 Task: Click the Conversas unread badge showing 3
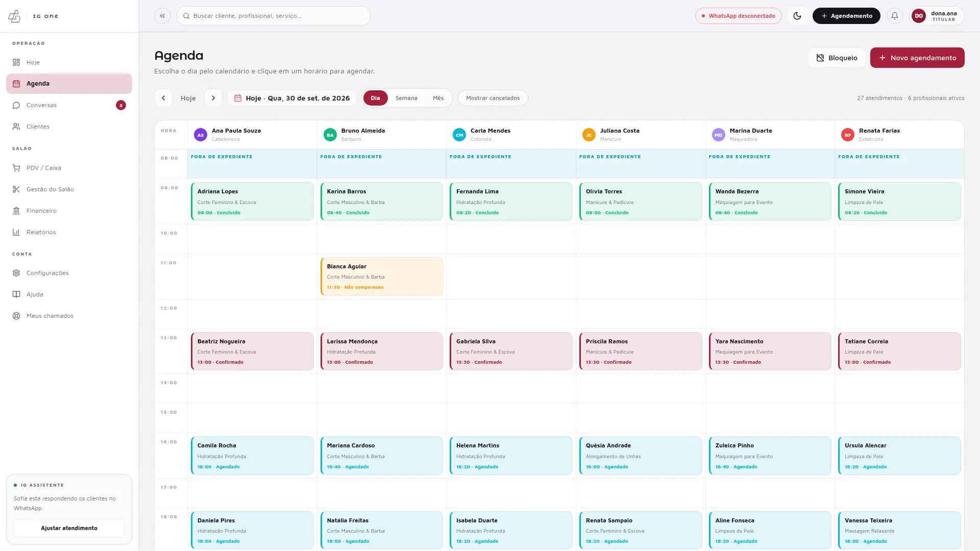point(121,105)
